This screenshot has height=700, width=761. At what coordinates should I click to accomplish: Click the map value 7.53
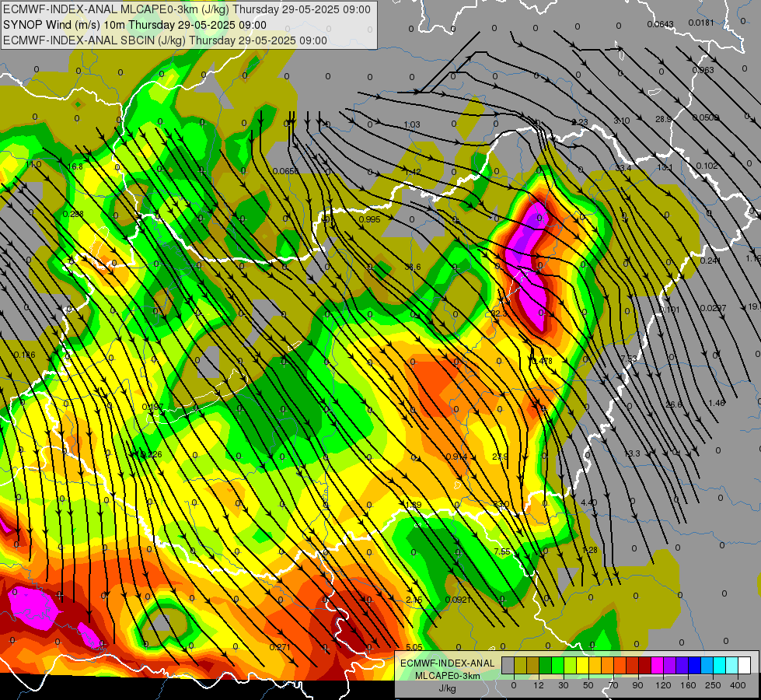[x=629, y=359]
